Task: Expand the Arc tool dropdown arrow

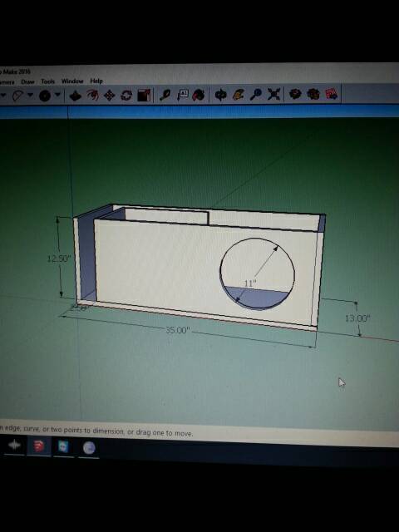Action: (30, 95)
